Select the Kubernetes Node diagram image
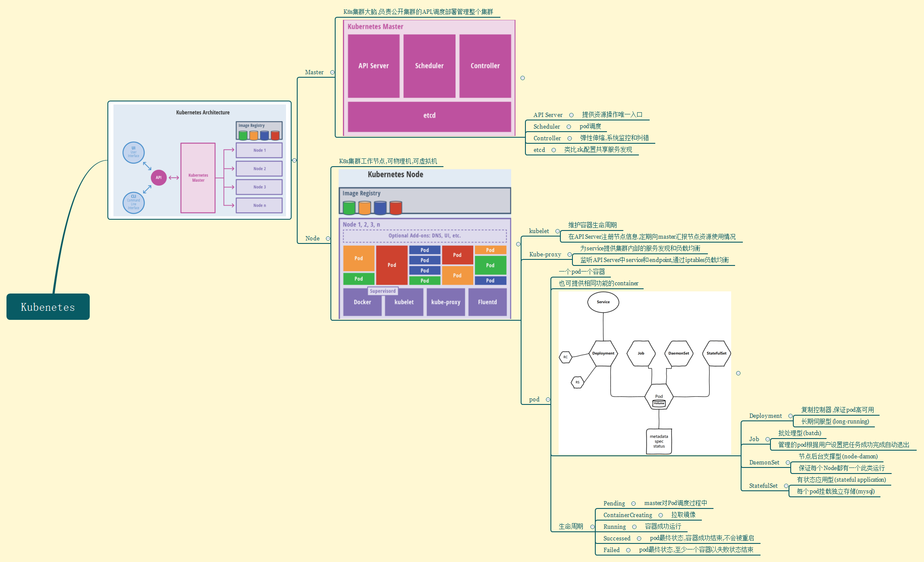The height and width of the screenshot is (562, 924). 424,244
